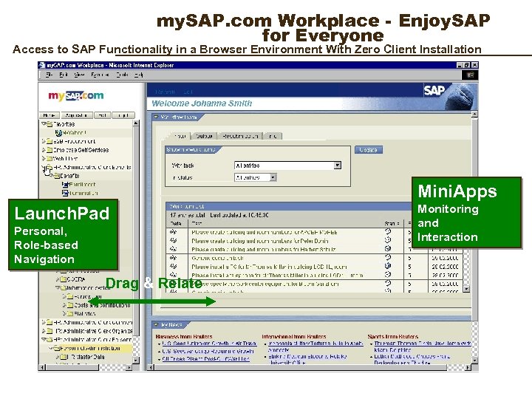This screenshot has width=532, height=399.
Task: Switch to the Outbox tab
Action: 204,136
